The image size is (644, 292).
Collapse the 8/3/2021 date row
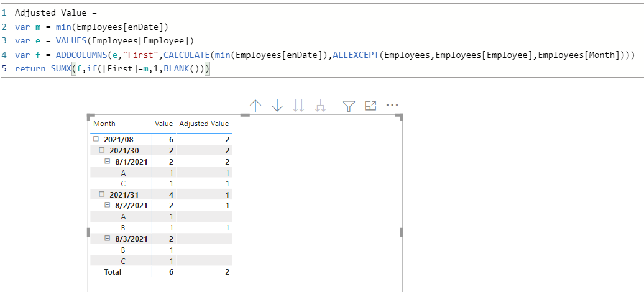108,238
